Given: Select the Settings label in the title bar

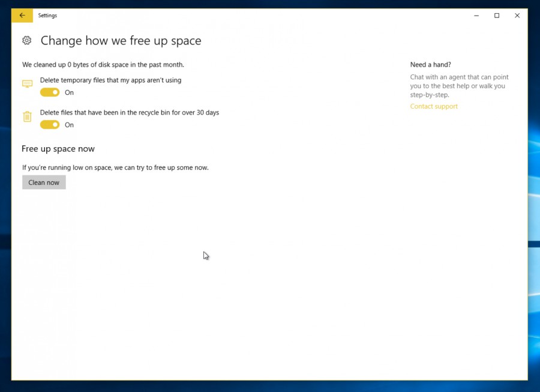Looking at the screenshot, I should click(x=47, y=15).
